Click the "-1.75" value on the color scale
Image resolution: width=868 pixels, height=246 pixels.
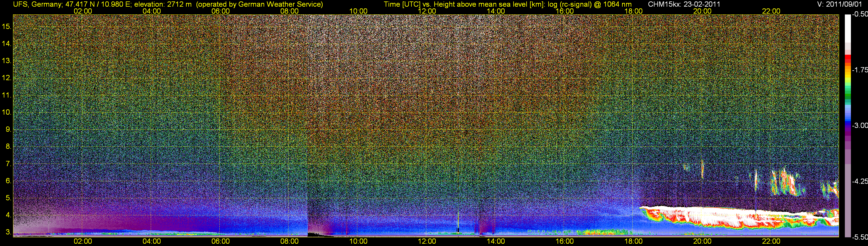tap(860, 70)
